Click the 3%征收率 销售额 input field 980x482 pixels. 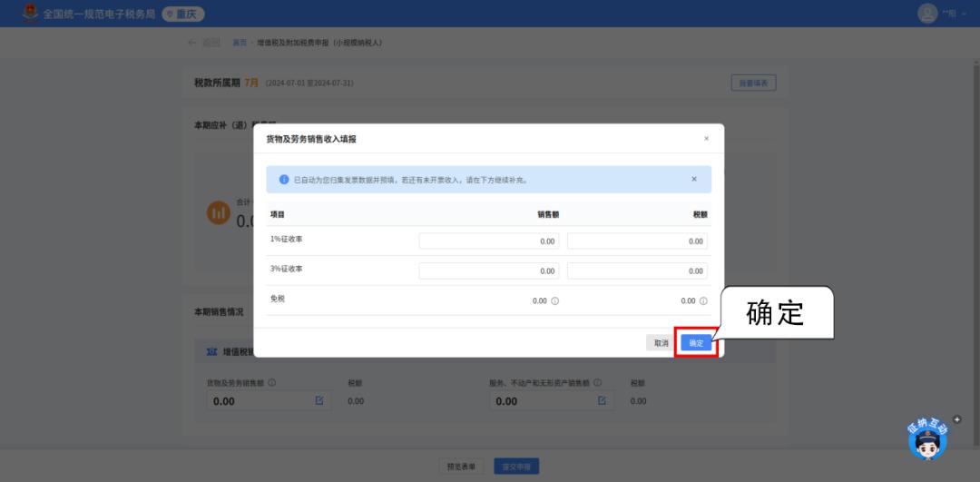489,271
